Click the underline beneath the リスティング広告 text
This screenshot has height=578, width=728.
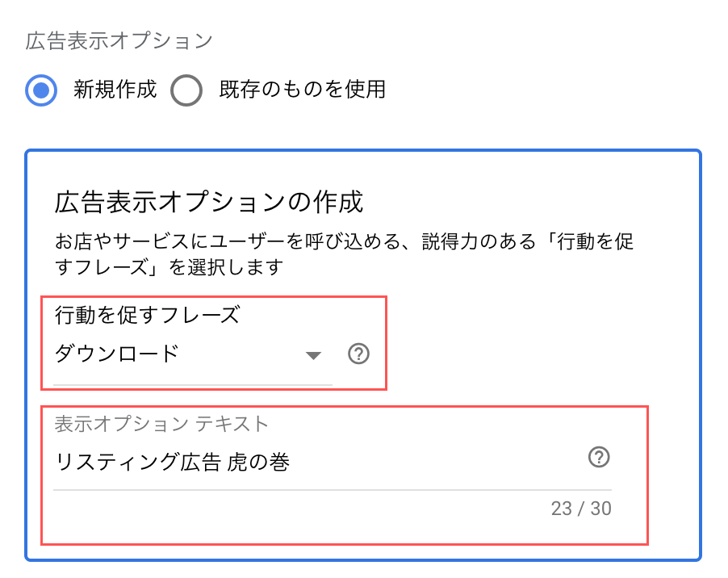(x=332, y=489)
